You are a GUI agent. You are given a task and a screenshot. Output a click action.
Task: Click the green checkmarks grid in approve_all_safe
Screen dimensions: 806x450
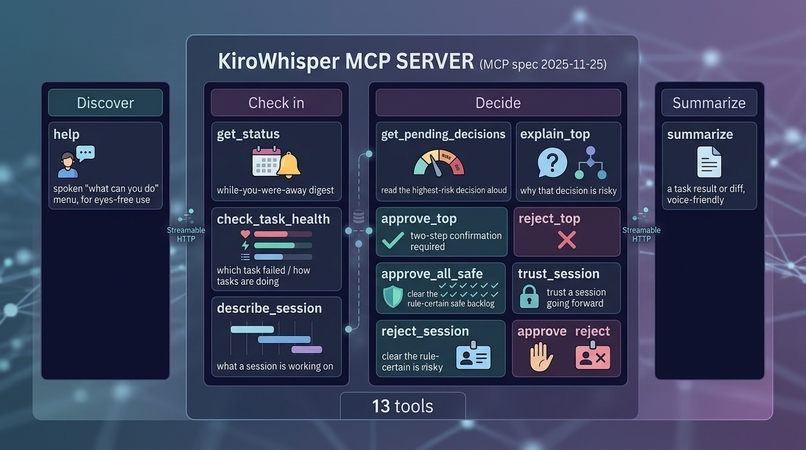(469, 290)
